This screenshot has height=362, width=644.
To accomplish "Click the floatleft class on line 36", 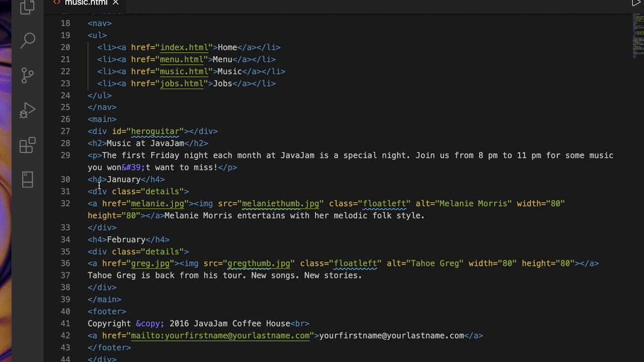I will click(x=356, y=263).
